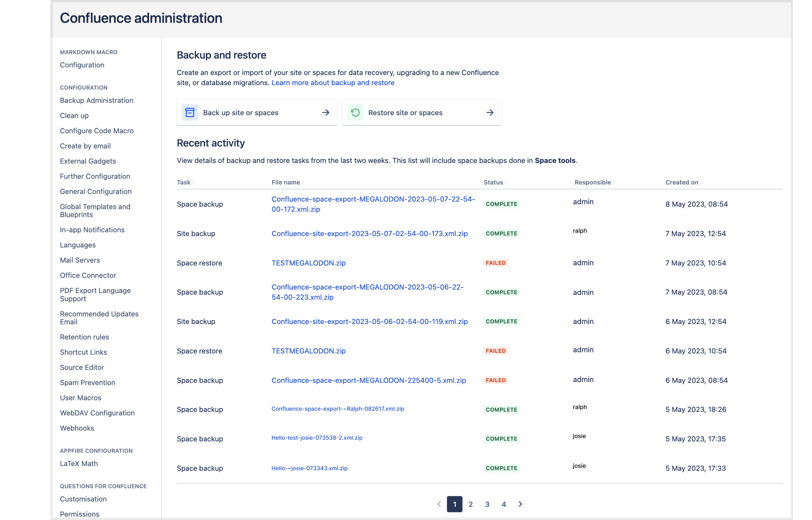
Task: Click arrow on Restore site or spaces card
Action: [490, 112]
